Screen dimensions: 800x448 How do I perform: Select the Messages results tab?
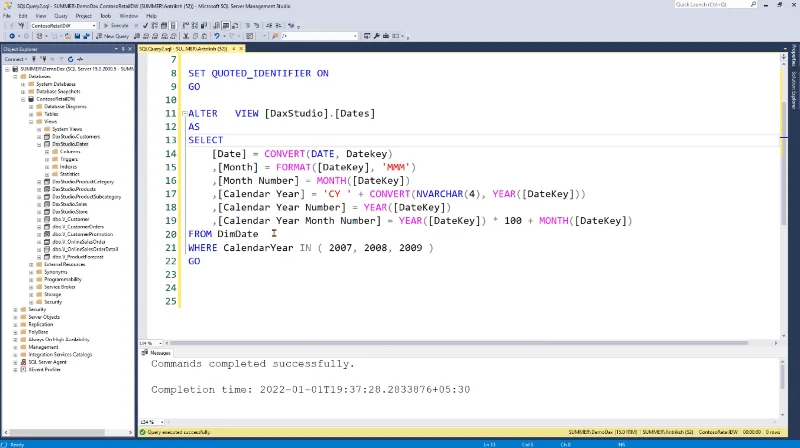(157, 353)
